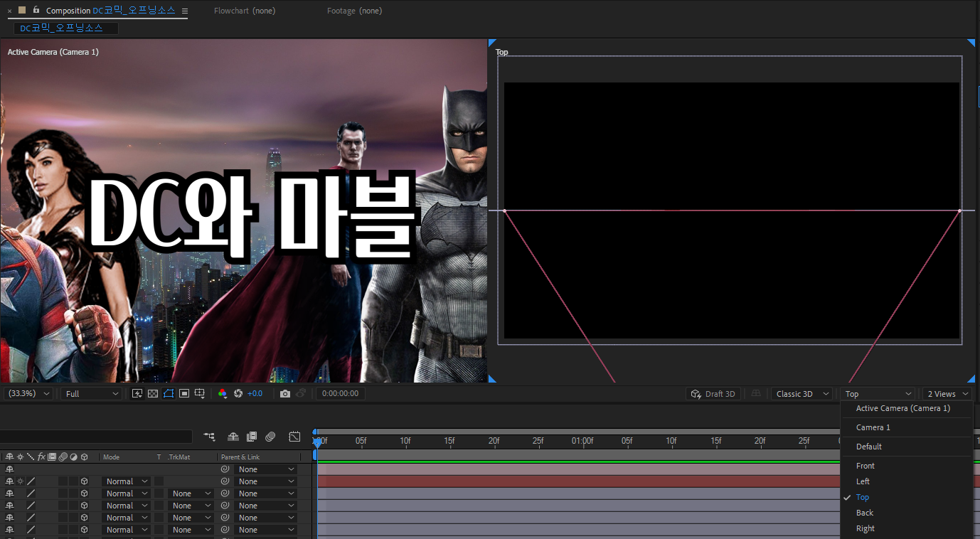The width and height of the screenshot is (980, 539).
Task: Toggle Quality slash switch in the star-switch row
Action: click(31, 481)
